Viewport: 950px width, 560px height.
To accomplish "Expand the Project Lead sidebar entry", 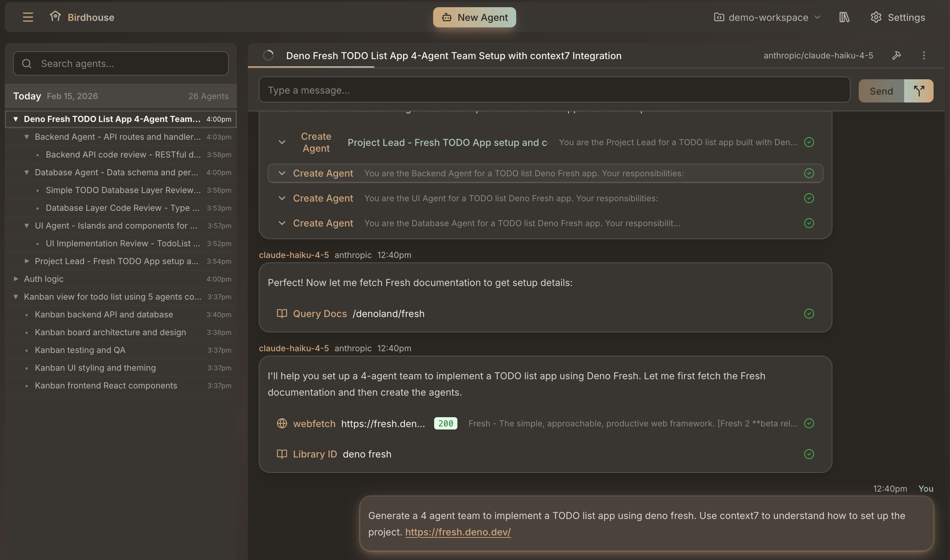I will click(27, 261).
